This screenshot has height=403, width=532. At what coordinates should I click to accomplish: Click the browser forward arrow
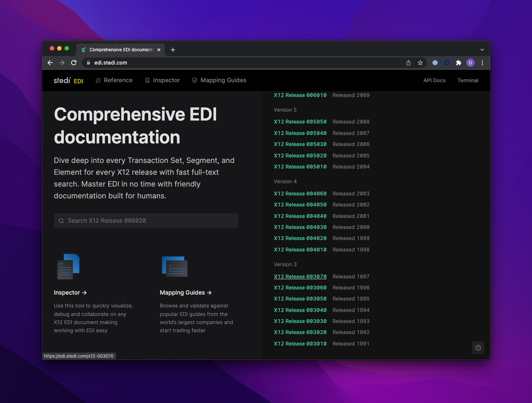[62, 63]
